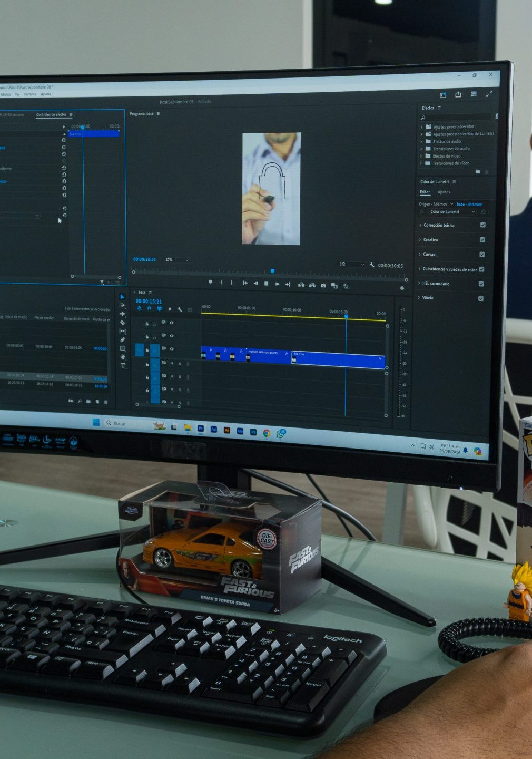This screenshot has height=759, width=532.
Task: Open Program monitor settings wrench
Action: point(372,265)
